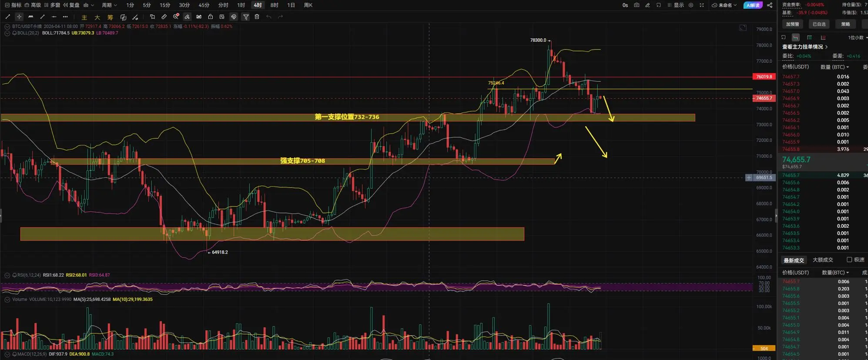This screenshot has width=868, height=360.
Task: Click the lock drawings icon
Action: (x=211, y=17)
